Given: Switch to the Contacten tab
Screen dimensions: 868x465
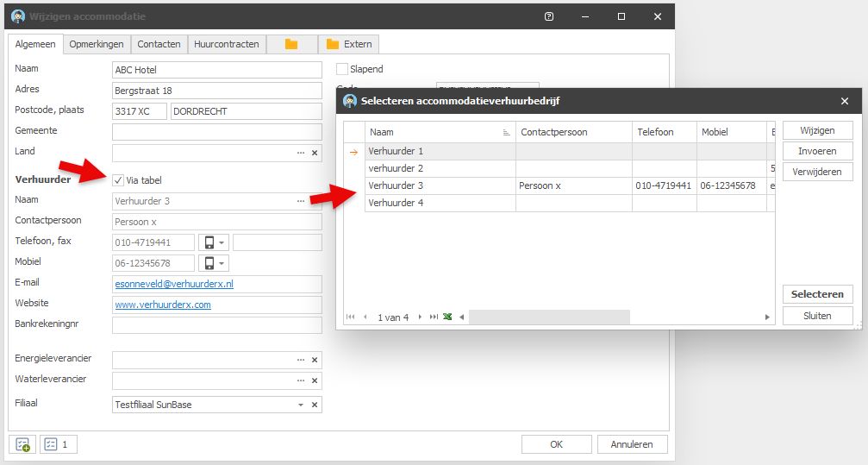Looking at the screenshot, I should pos(159,44).
